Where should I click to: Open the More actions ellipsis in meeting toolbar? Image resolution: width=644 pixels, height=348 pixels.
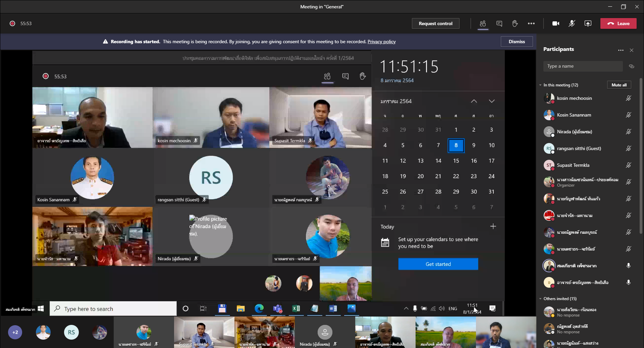pyautogui.click(x=531, y=23)
